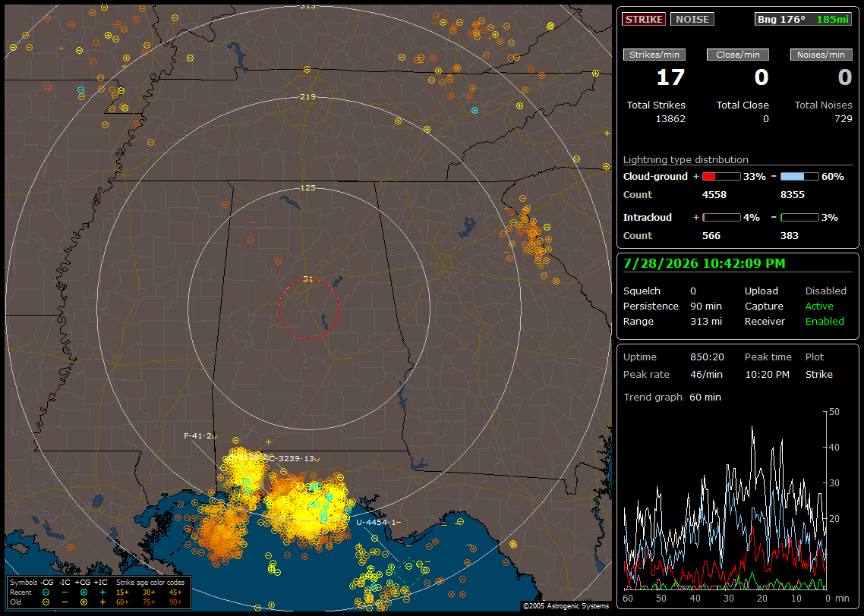Click the Recent -IC cyan dash in legend
This screenshot has width=864, height=616.
[65, 592]
